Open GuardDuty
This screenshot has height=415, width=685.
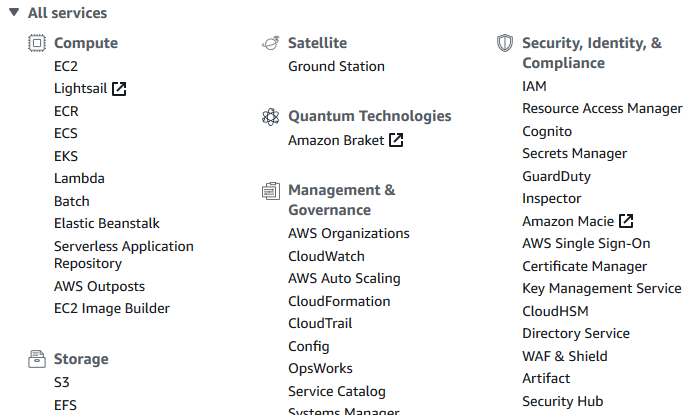[557, 176]
